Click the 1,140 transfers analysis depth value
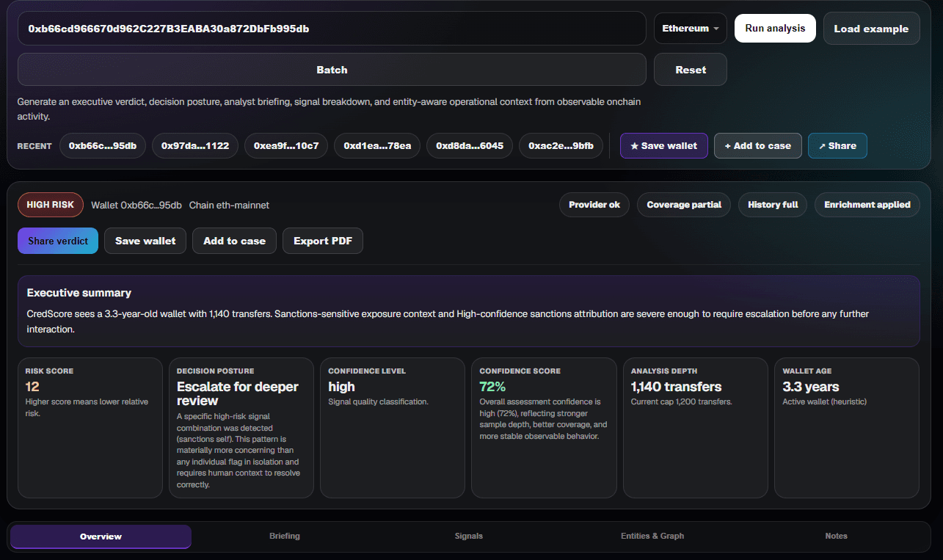 (x=676, y=387)
